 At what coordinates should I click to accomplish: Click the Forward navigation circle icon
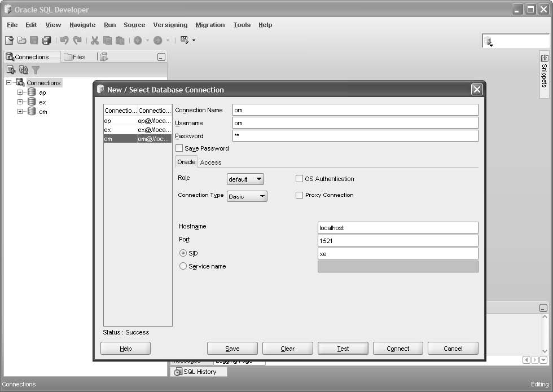(157, 40)
